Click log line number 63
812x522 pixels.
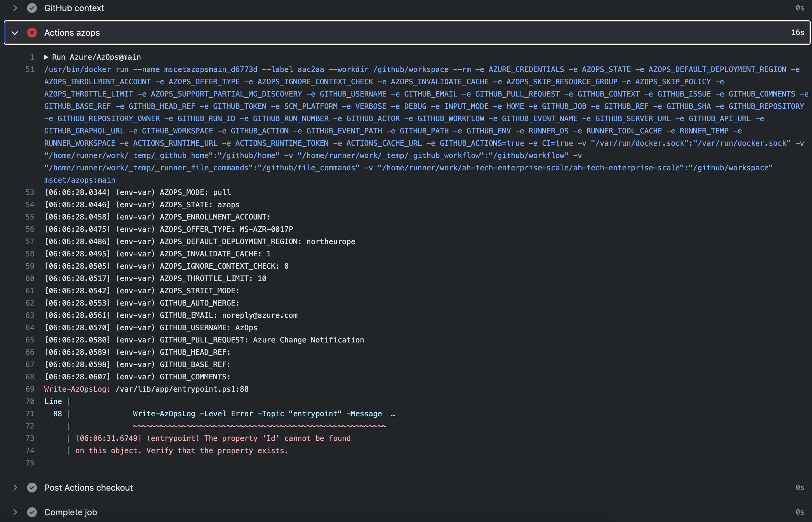click(x=30, y=315)
